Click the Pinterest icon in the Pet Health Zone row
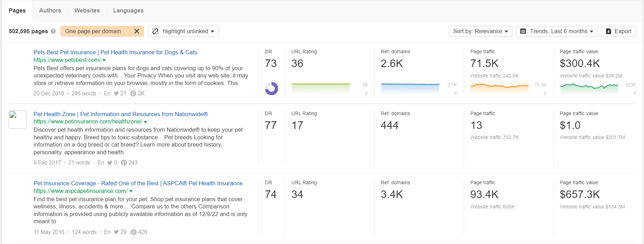 tap(124, 162)
